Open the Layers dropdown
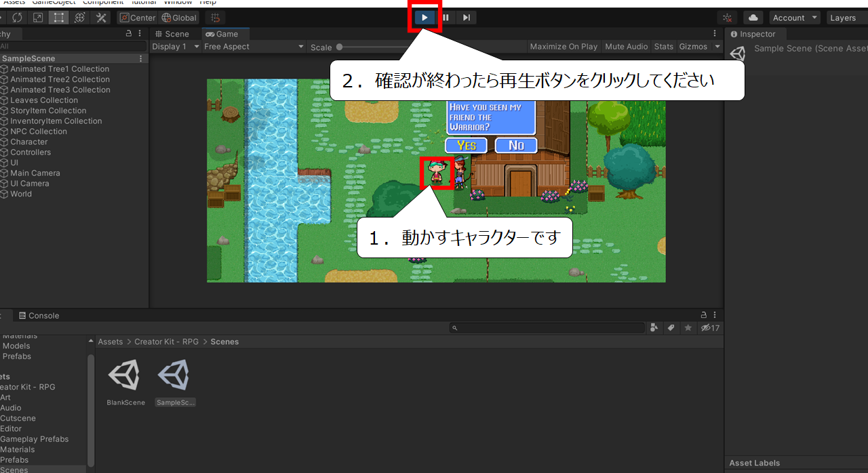This screenshot has height=473, width=868. [x=847, y=18]
